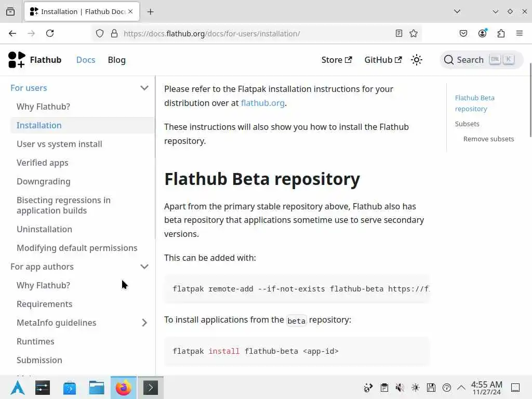Open the list all tabs dropdown arrow
Screen dimensions: 532x399
click(457, 11)
